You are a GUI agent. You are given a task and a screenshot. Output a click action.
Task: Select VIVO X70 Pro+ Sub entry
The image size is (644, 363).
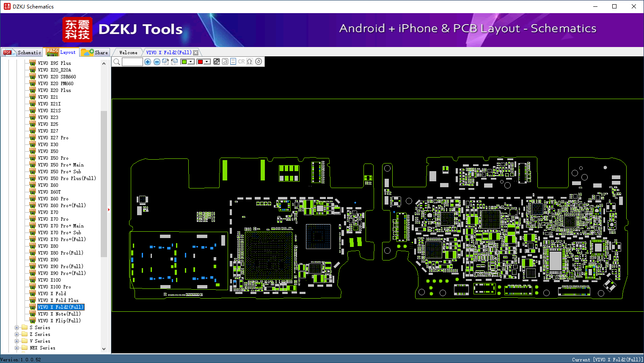[60, 233]
